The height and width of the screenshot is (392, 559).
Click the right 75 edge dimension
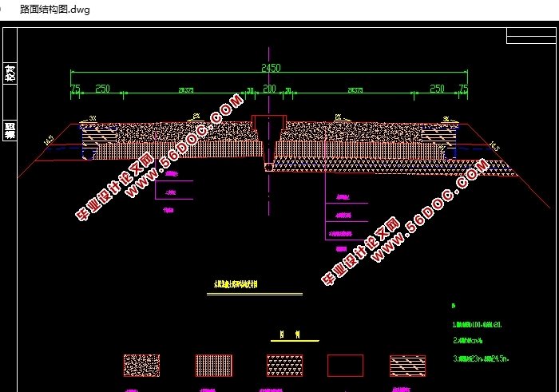(x=462, y=89)
